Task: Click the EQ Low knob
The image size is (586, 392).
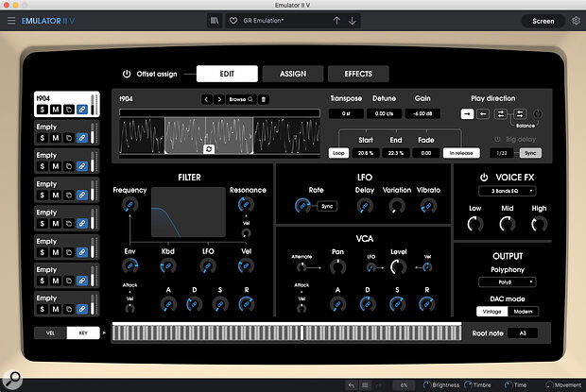Action: pos(475,224)
